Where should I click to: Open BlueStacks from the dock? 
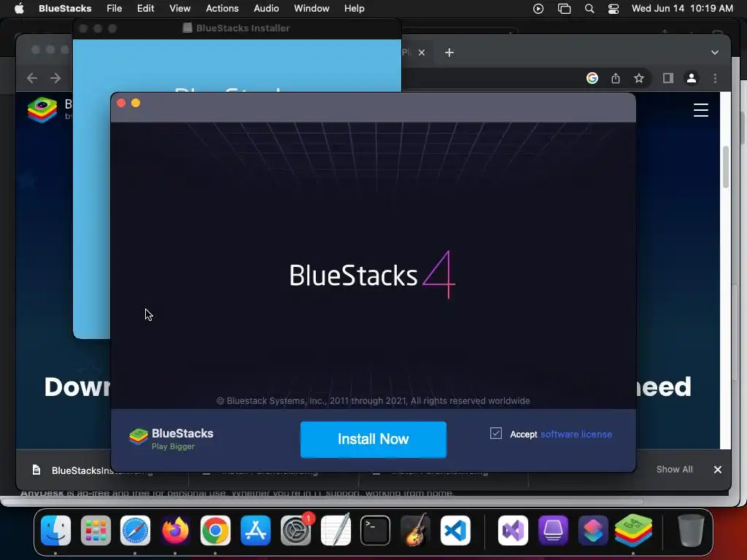633,531
